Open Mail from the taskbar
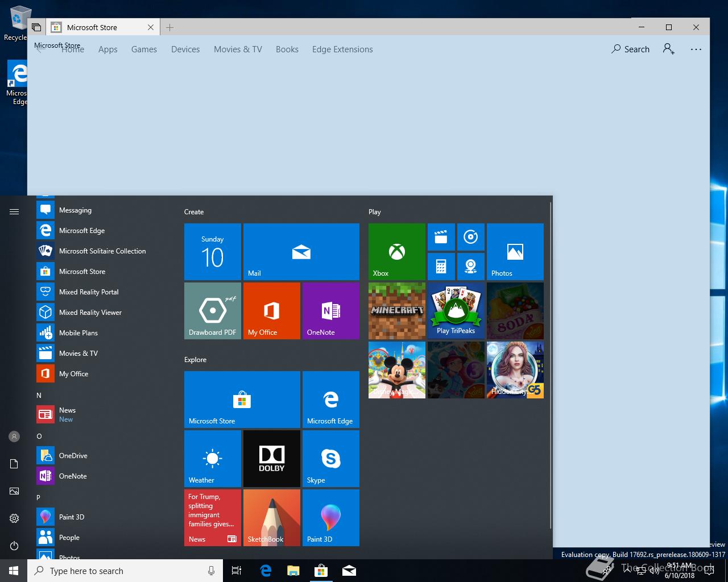The image size is (728, 582). click(x=349, y=571)
